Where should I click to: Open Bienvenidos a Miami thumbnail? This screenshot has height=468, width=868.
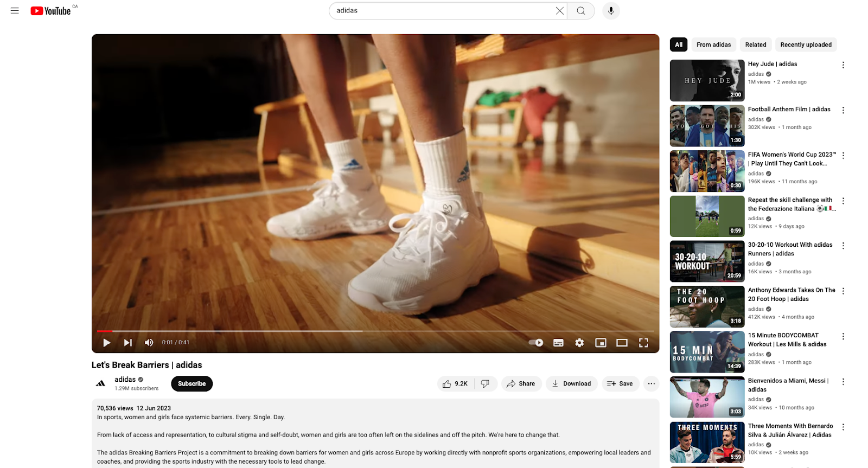click(x=707, y=397)
